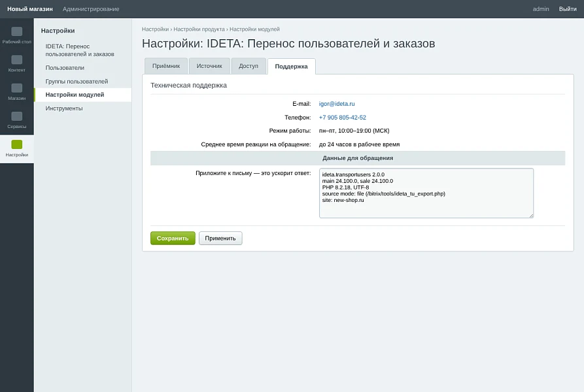Click the Применить button
Screen dimensions: 584x392
point(220,238)
